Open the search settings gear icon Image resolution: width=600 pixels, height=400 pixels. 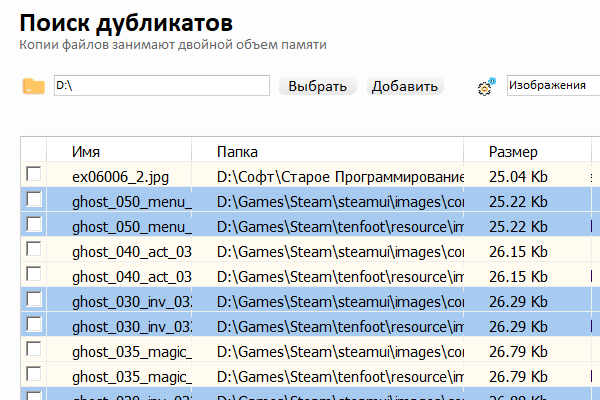pyautogui.click(x=486, y=87)
